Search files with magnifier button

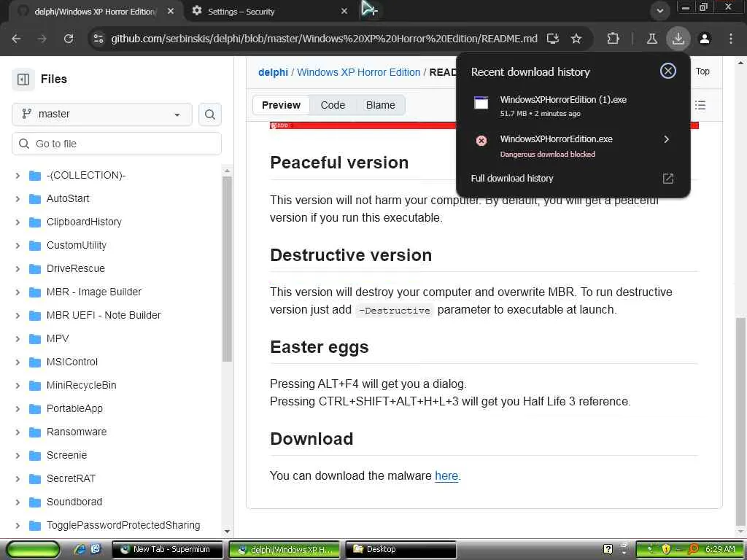coord(209,114)
